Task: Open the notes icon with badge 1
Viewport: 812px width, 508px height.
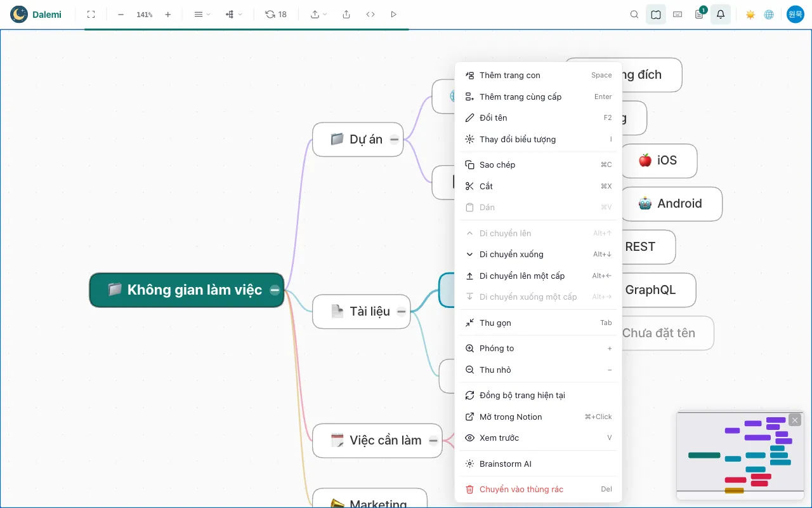Action: coord(700,14)
